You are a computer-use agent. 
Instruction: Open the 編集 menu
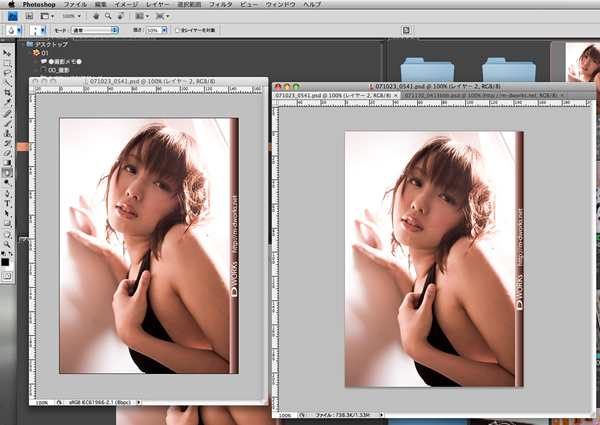[x=101, y=5]
